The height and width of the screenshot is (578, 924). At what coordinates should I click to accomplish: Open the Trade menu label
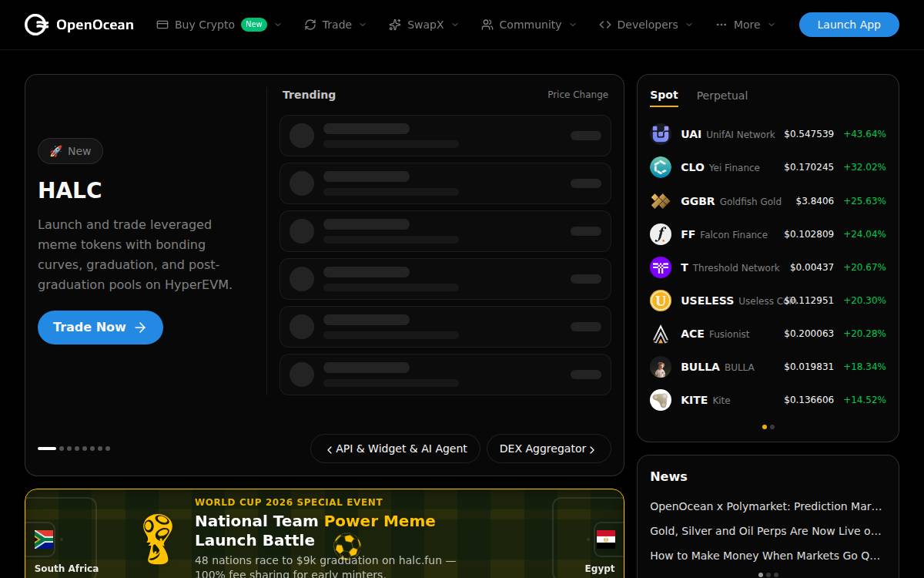[337, 25]
